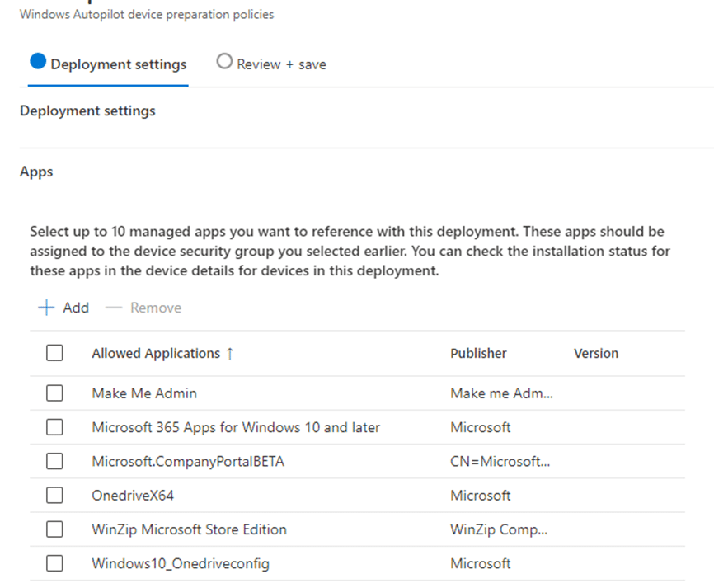
Task: Click the Microsoft publisher in OnedriveX64 row
Action: [481, 495]
